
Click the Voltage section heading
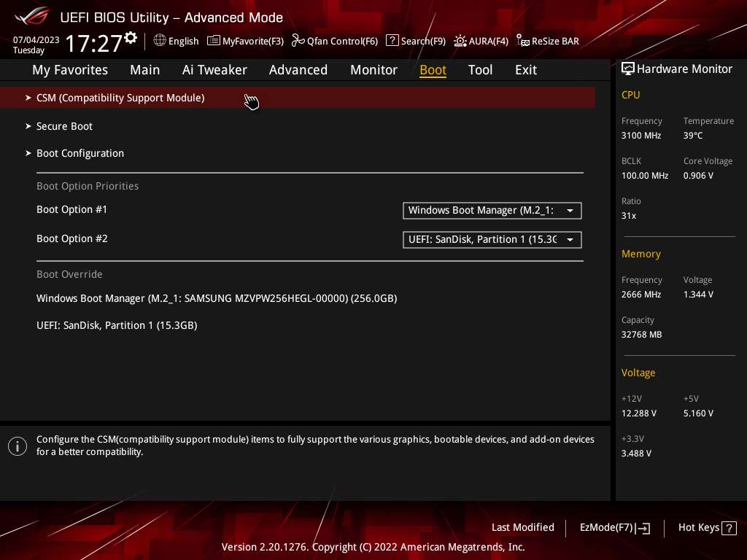(638, 373)
